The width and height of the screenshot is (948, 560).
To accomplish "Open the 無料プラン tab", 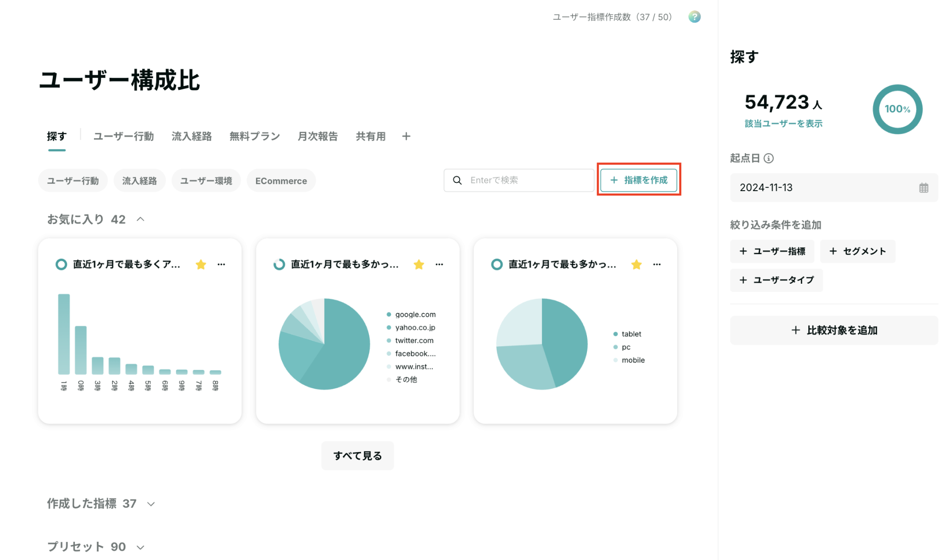I will pyautogui.click(x=255, y=137).
